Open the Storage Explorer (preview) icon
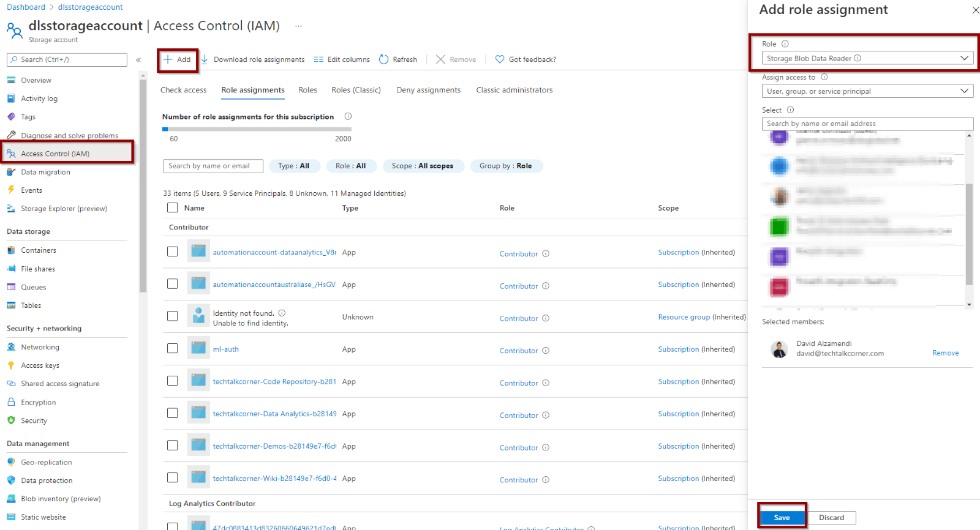 click(11, 209)
